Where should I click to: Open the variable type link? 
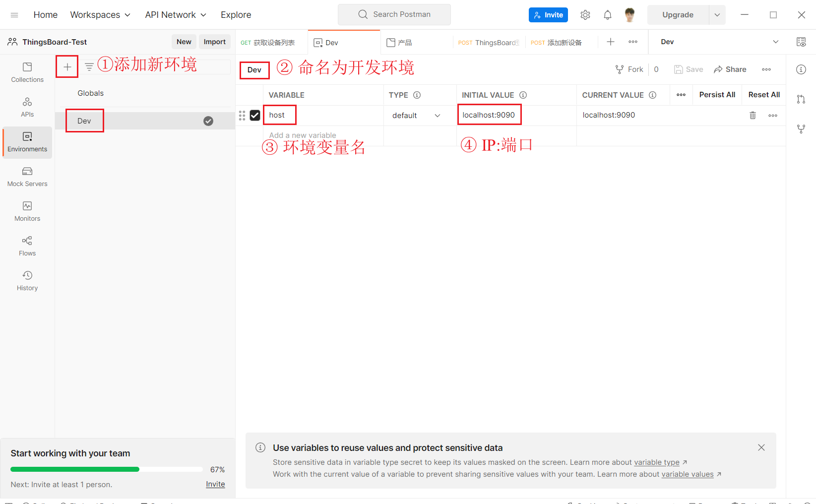coord(657,462)
